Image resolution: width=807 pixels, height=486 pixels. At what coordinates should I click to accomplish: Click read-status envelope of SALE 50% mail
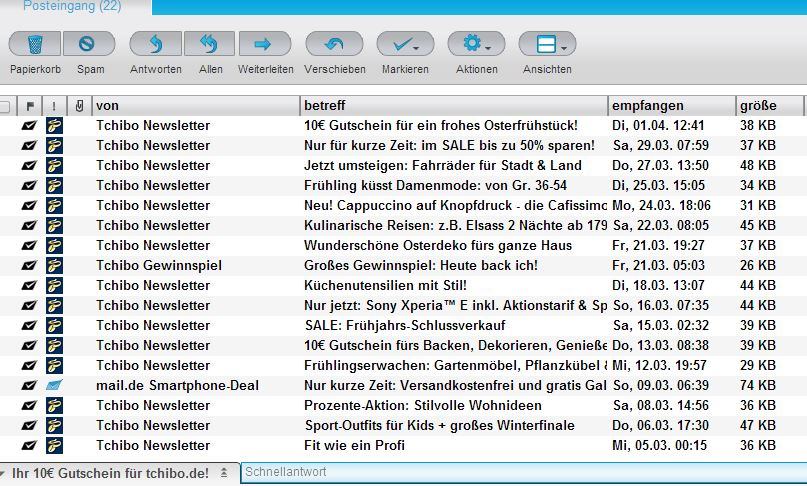[29, 146]
